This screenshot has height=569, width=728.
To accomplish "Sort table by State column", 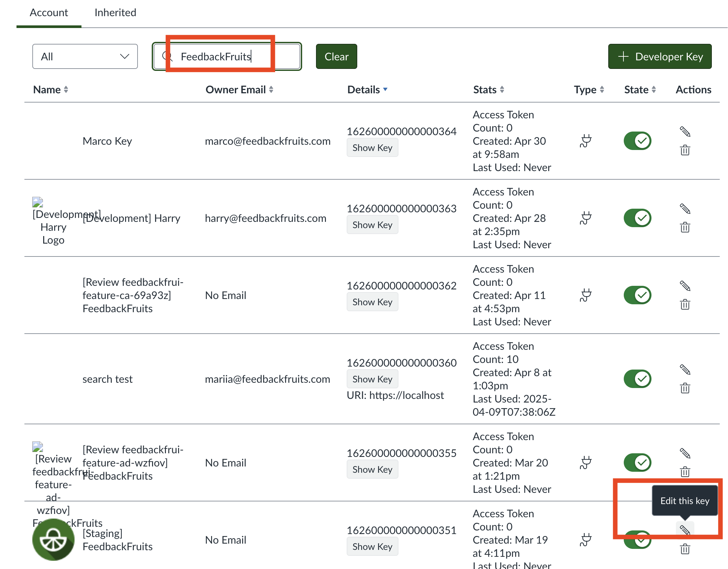I will point(640,90).
